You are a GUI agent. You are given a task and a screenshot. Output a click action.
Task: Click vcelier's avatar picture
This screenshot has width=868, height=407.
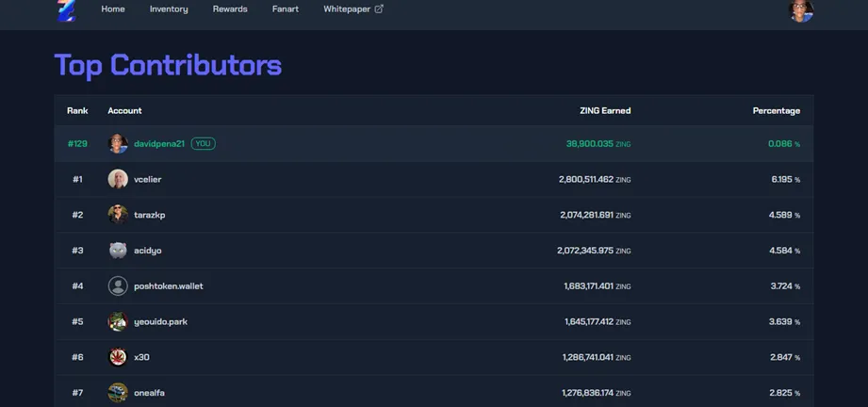[118, 179]
